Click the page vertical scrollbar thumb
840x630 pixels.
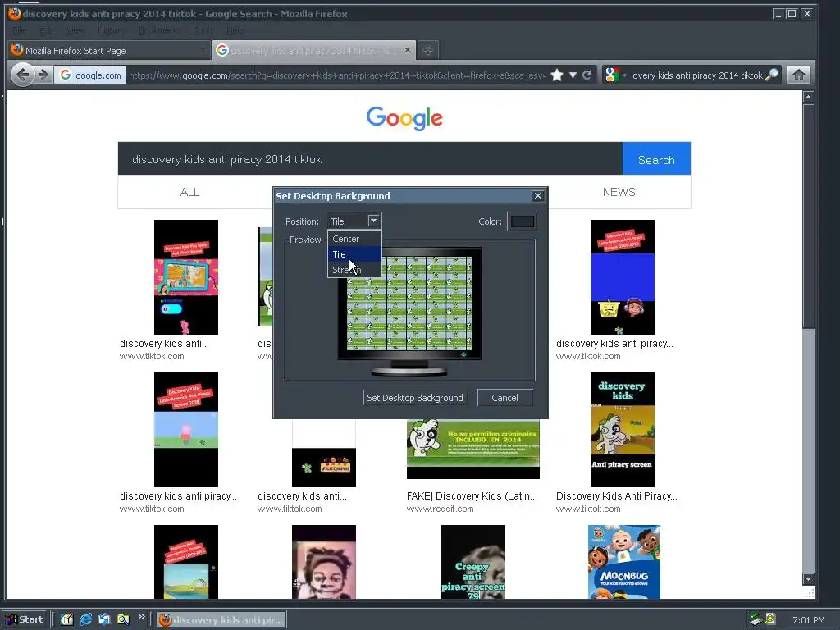[808, 217]
